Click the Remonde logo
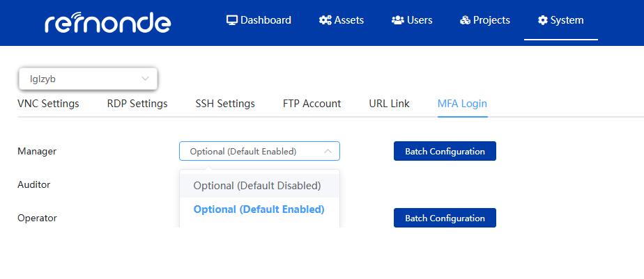The height and width of the screenshot is (279, 644). click(x=107, y=22)
